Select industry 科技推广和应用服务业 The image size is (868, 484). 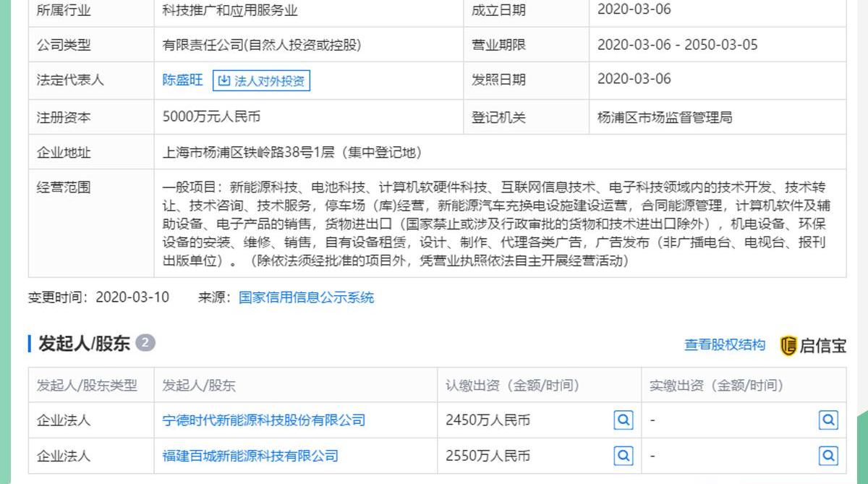pyautogui.click(x=230, y=10)
